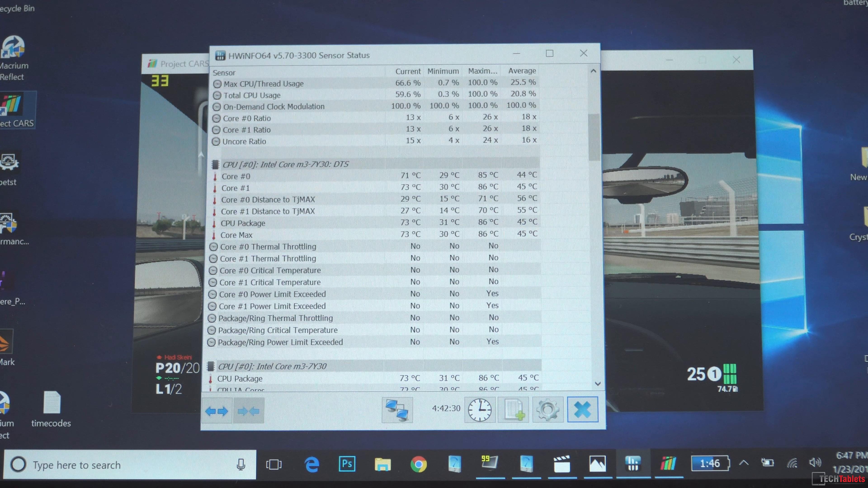Viewport: 868px width, 488px height.
Task: Click the microphone icon in the search box
Action: coord(241,465)
